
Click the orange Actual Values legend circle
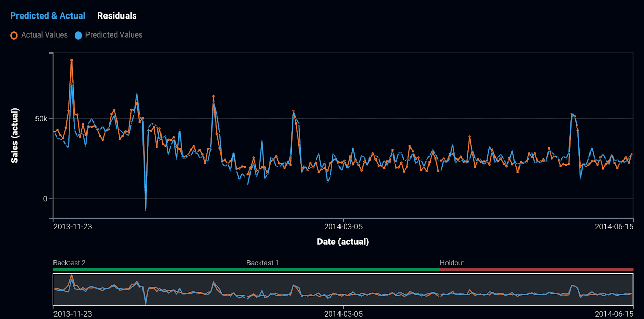14,36
